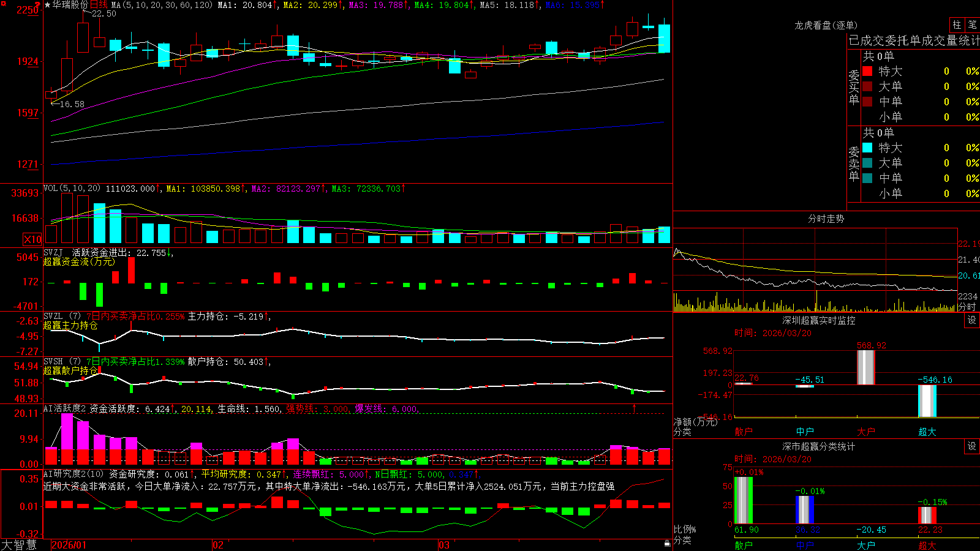
Task: Click the 超赢资金流(万元) label
Action: click(79, 261)
